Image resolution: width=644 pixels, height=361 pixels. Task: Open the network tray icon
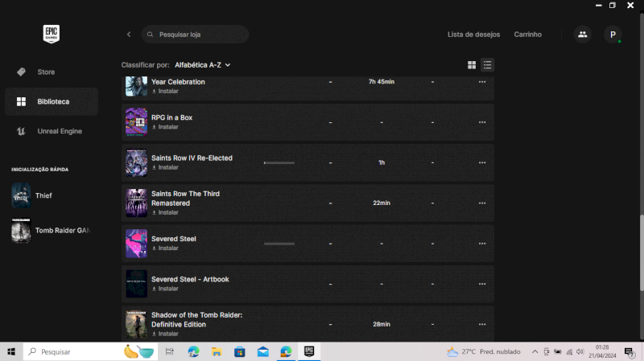point(569,351)
